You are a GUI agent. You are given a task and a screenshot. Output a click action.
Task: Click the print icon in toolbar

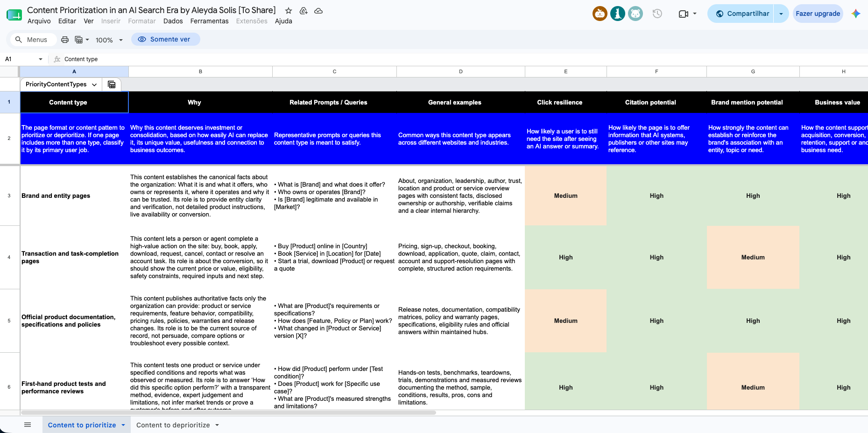[x=65, y=40]
